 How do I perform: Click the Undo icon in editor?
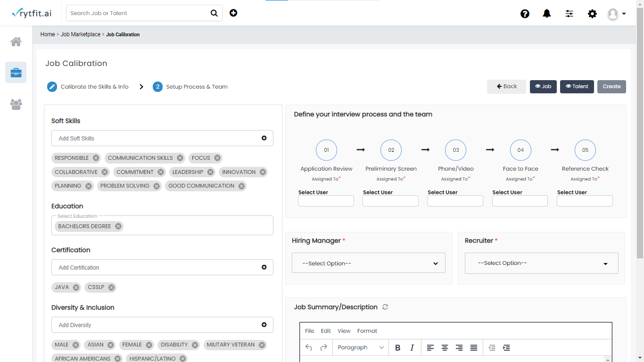click(x=309, y=347)
